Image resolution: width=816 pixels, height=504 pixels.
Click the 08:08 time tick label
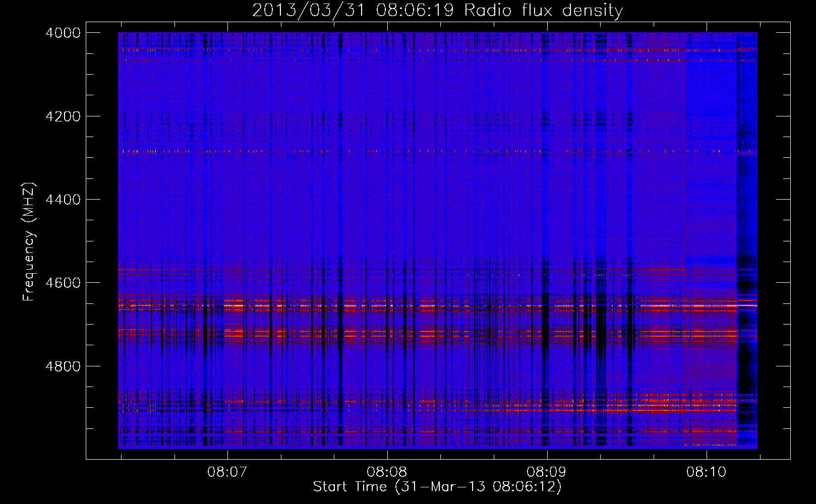[x=387, y=472]
